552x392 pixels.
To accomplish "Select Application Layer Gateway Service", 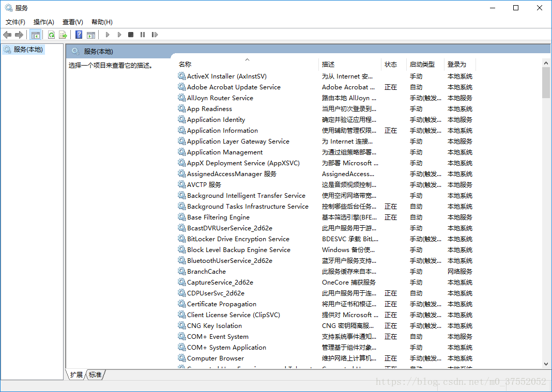I will (x=238, y=142).
